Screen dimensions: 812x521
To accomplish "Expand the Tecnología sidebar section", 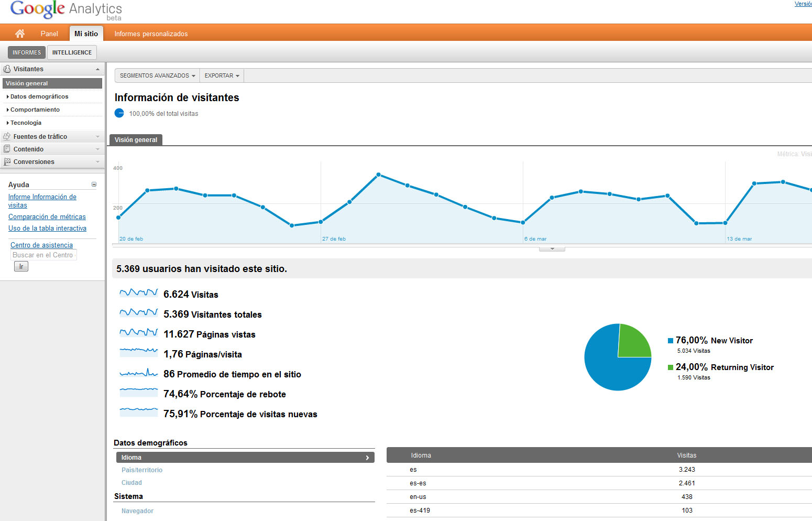I will click(26, 123).
